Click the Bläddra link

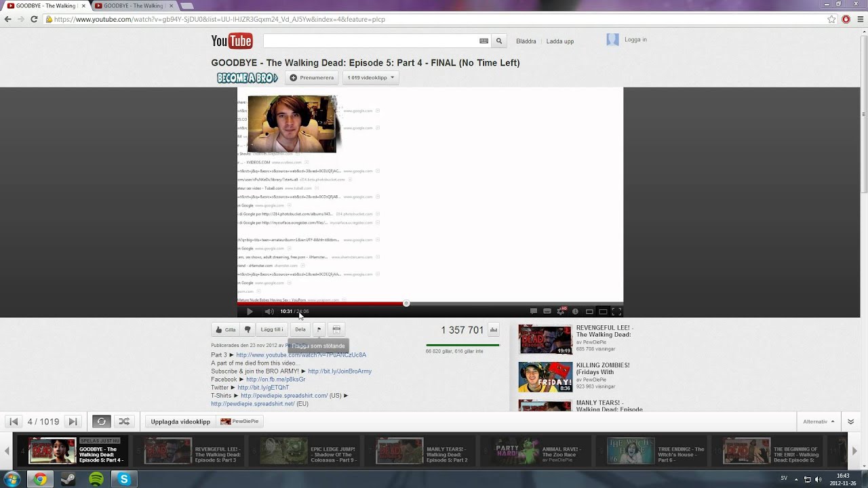(526, 41)
